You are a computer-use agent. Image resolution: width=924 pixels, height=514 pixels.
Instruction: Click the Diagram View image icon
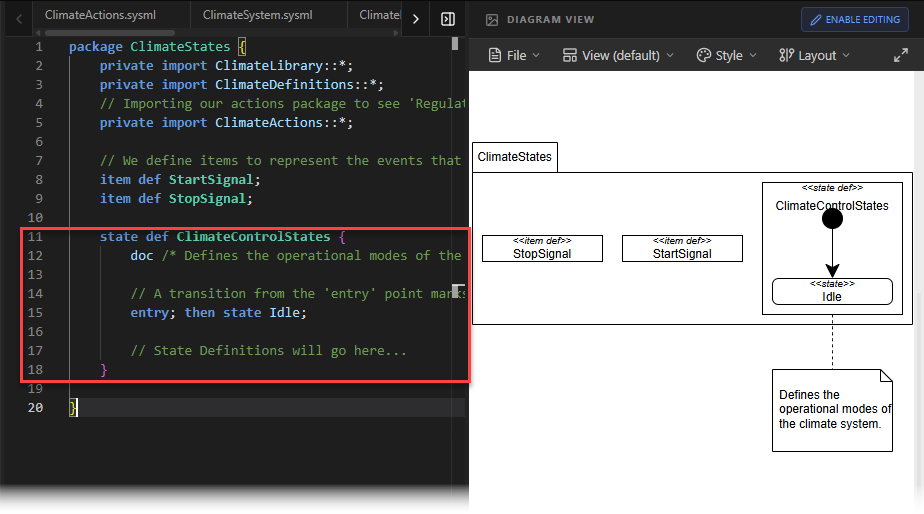click(x=491, y=20)
